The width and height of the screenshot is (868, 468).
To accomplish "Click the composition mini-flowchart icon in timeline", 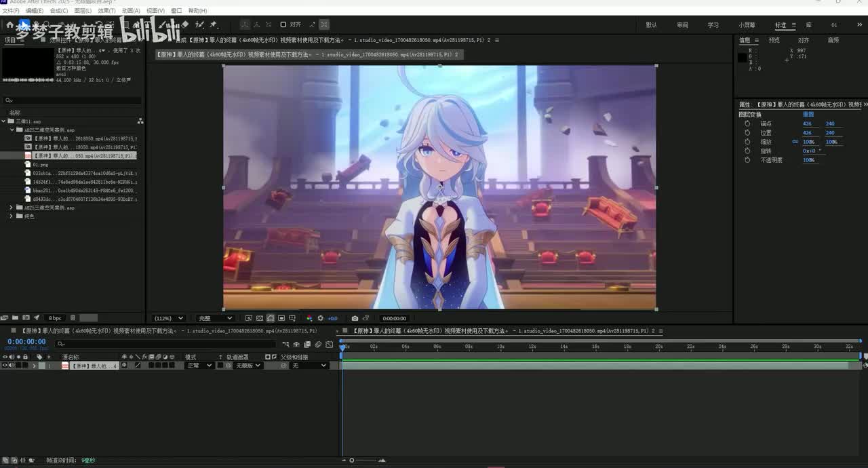I will tap(285, 345).
